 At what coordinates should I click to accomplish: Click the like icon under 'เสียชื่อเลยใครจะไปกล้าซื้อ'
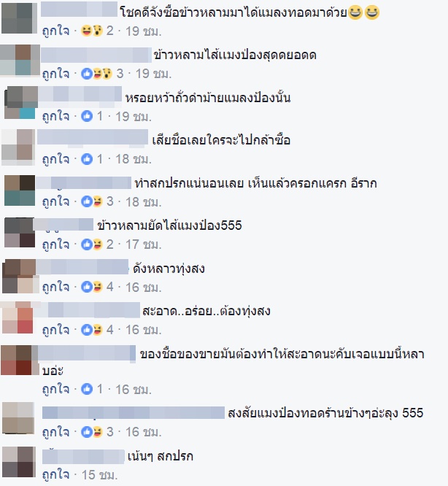(87, 159)
